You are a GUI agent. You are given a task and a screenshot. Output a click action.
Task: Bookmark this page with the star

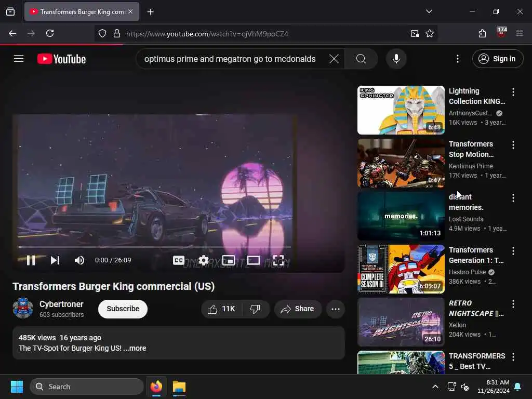coord(430,34)
